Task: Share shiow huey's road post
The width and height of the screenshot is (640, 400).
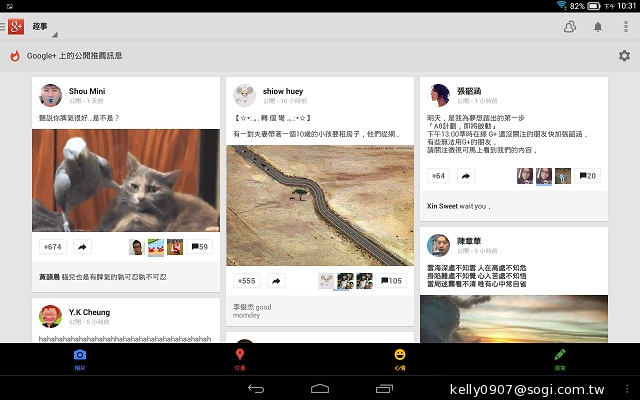Action: tap(276, 281)
